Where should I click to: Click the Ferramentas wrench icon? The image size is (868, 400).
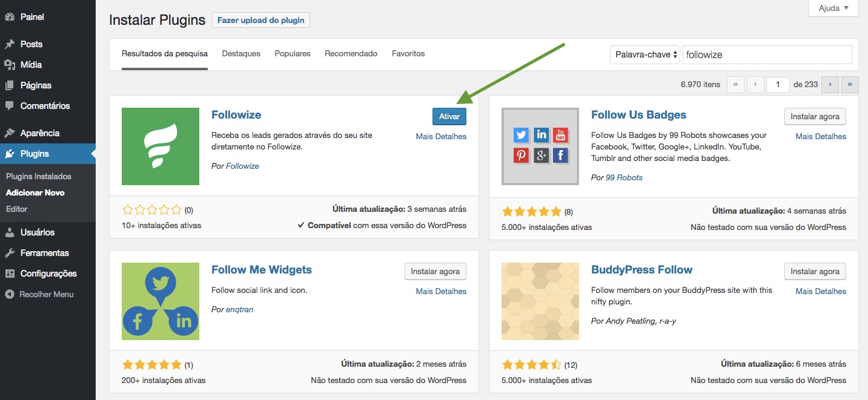(10, 253)
